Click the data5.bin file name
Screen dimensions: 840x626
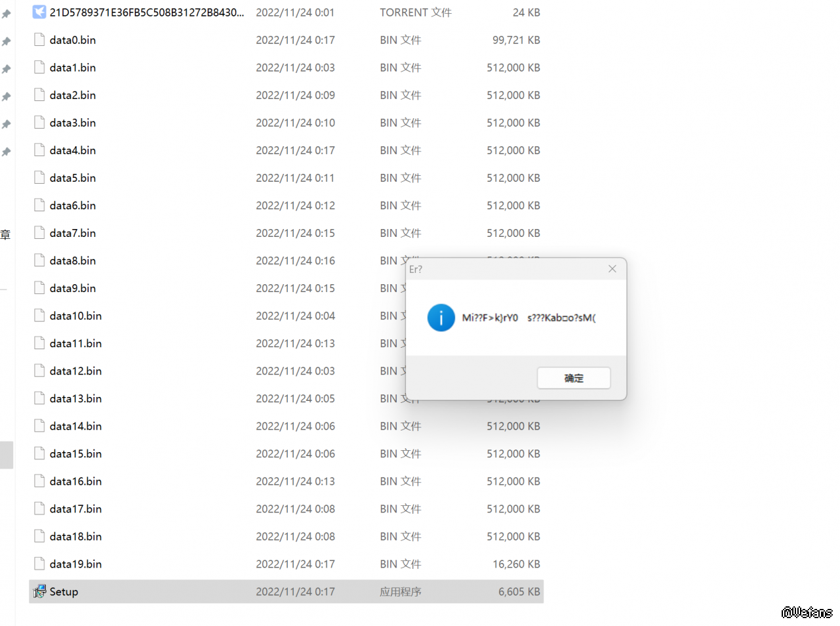(x=73, y=178)
